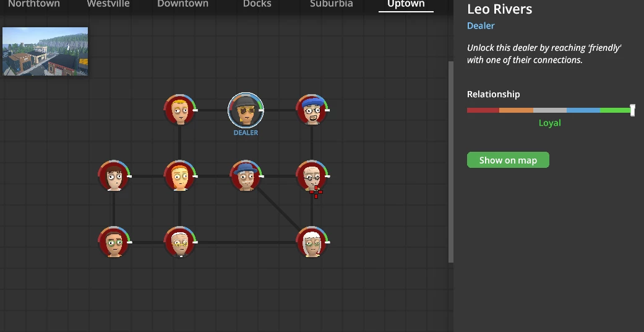
Task: Click the blue segment of relationship bar
Action: tap(583, 110)
